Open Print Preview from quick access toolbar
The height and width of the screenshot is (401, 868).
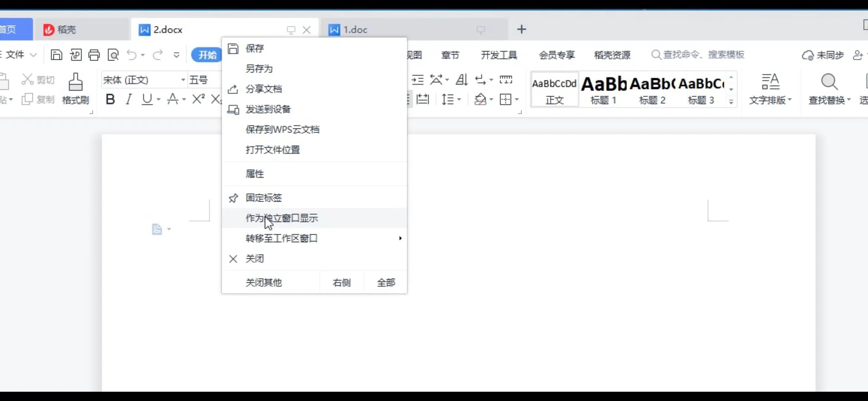[113, 55]
